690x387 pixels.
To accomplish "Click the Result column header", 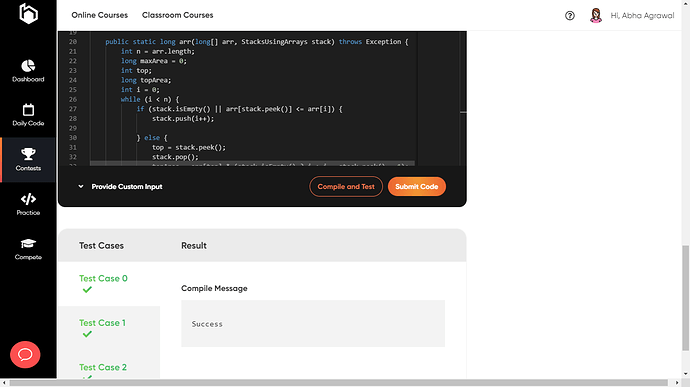I will tap(194, 246).
